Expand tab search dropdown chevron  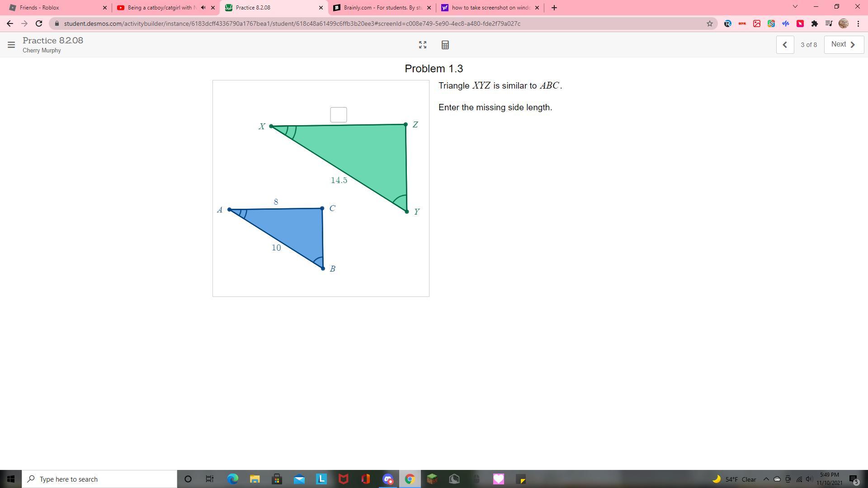(x=795, y=7)
